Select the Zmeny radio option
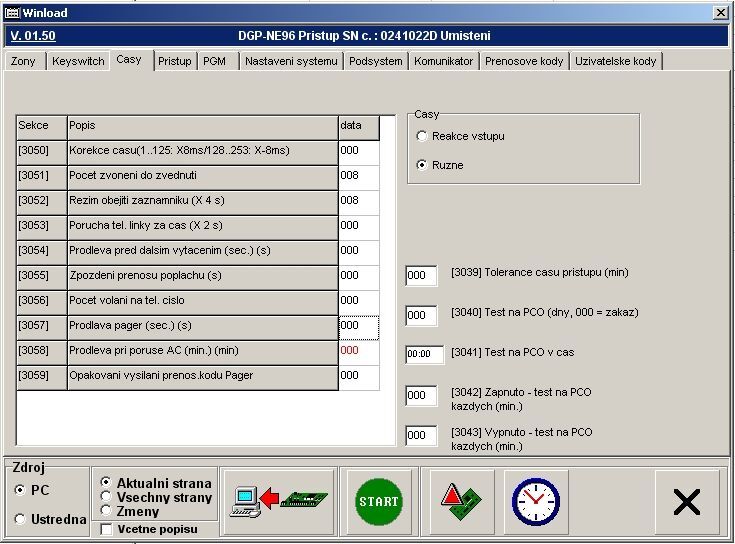 tap(106, 511)
